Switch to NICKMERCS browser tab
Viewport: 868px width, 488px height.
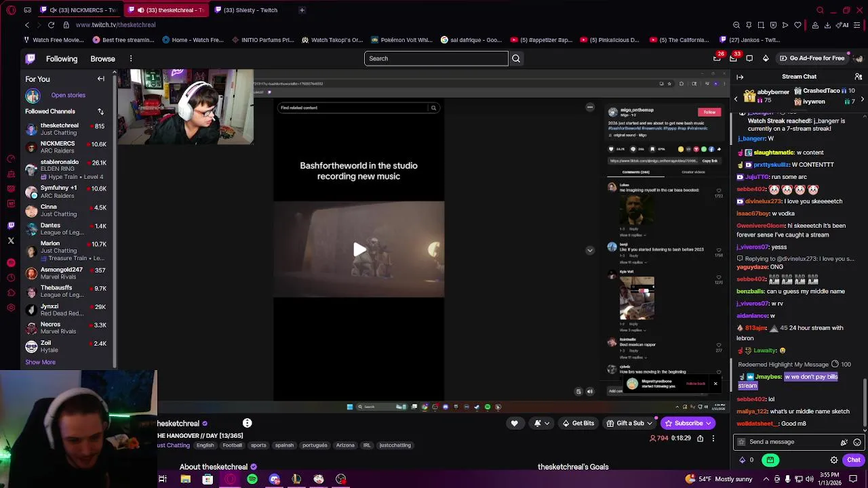coord(79,10)
